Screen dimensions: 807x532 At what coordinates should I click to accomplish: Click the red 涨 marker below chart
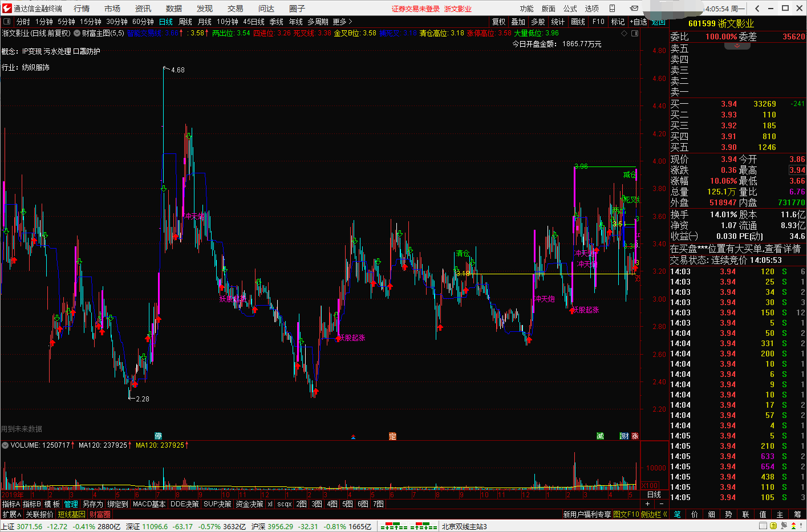(x=635, y=436)
